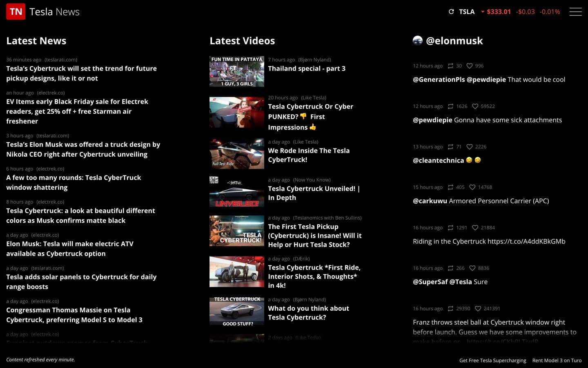Screen dimensions: 588x368
Task: Click the -0.01% change value
Action: [550, 11]
